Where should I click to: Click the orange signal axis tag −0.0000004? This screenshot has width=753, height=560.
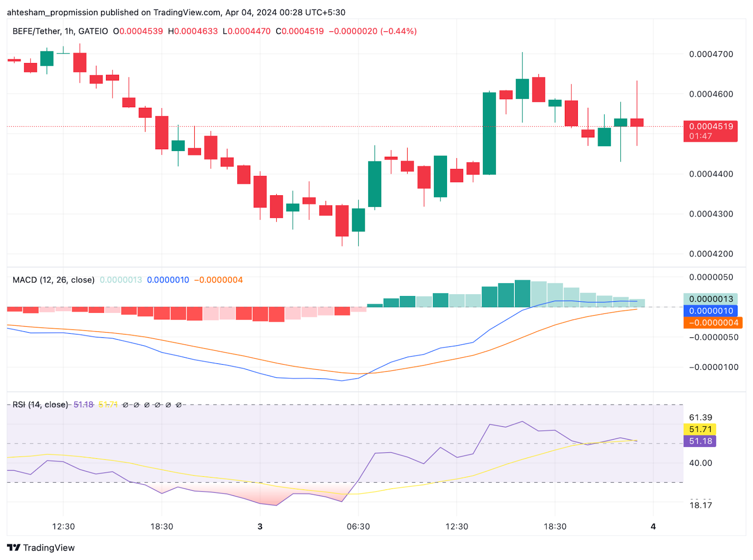pyautogui.click(x=713, y=322)
